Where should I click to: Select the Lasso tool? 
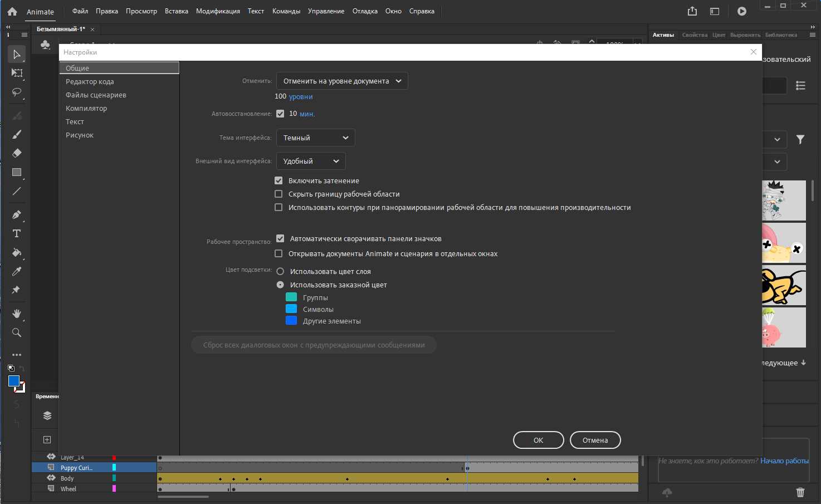pos(17,92)
